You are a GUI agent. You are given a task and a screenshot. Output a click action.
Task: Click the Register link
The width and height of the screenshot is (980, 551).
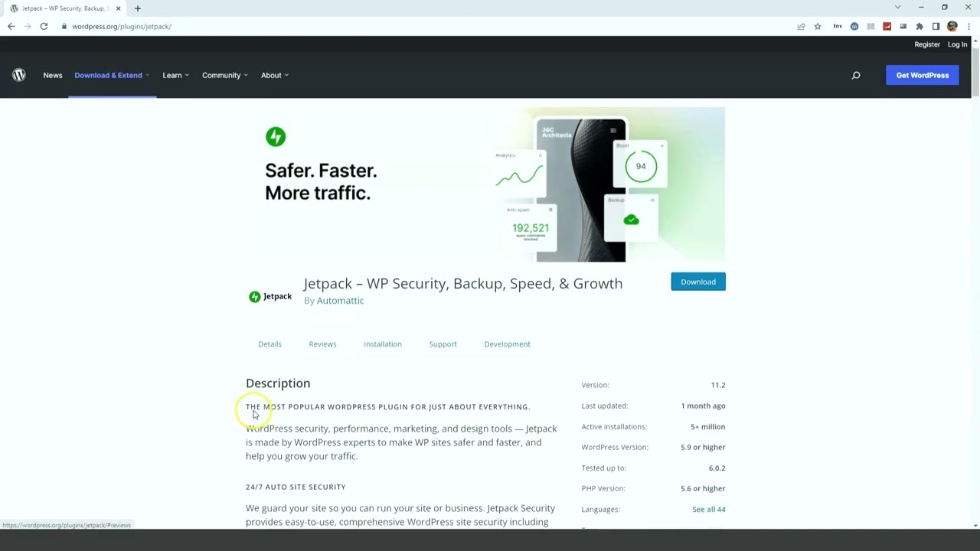(x=927, y=44)
